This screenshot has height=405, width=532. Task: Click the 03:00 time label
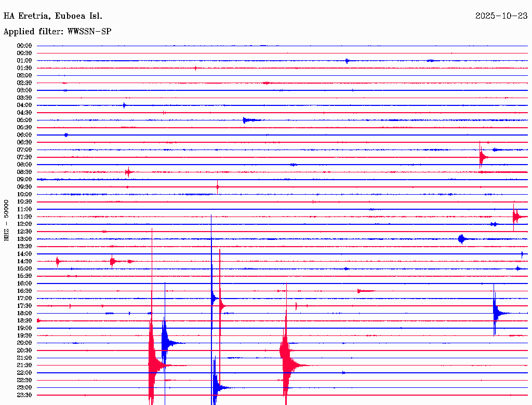tap(24, 90)
